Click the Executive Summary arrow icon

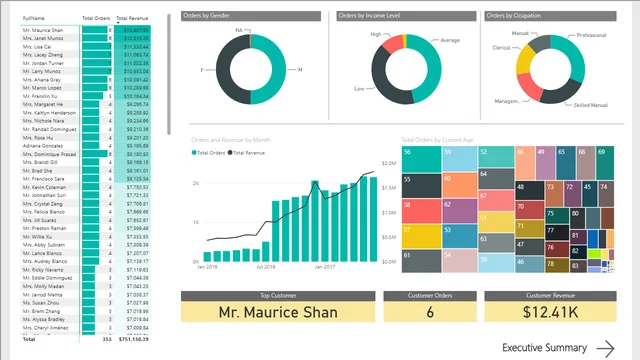(606, 349)
